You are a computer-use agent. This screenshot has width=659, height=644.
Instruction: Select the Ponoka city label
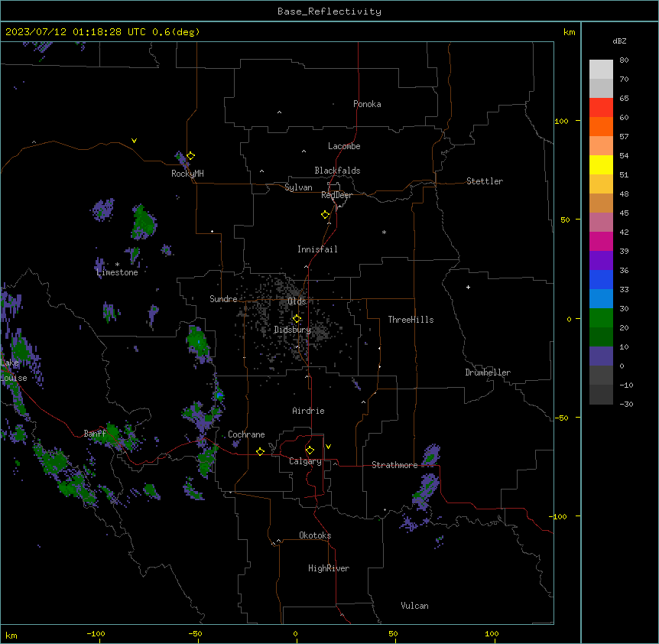tap(367, 104)
